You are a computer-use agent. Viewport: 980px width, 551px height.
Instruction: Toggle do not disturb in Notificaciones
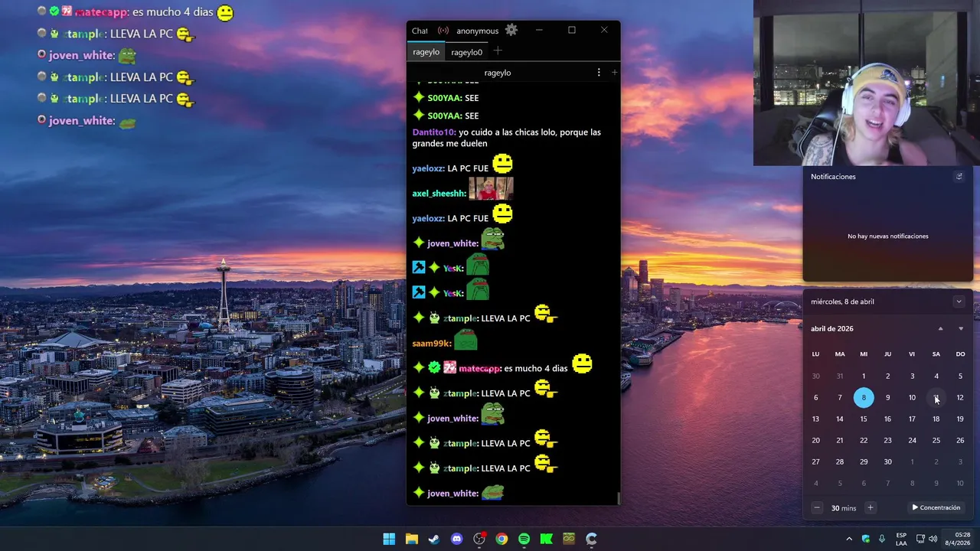(x=959, y=176)
